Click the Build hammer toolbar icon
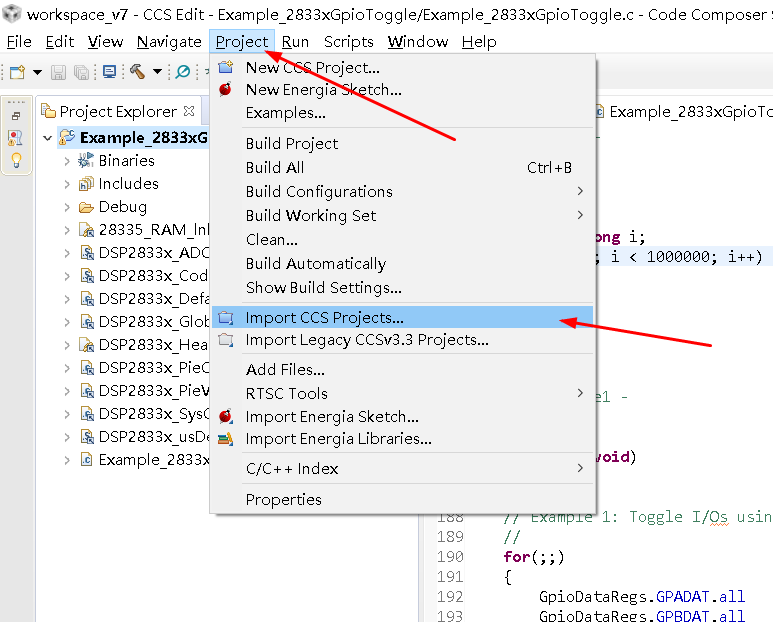This screenshot has height=622, width=773. (138, 72)
